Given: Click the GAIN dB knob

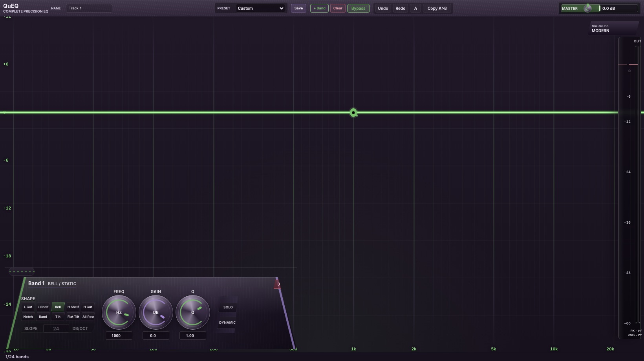Looking at the screenshot, I should tap(156, 312).
